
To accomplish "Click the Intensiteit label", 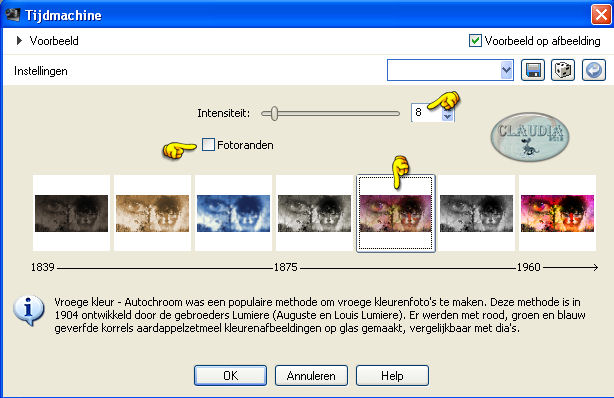I will click(224, 113).
